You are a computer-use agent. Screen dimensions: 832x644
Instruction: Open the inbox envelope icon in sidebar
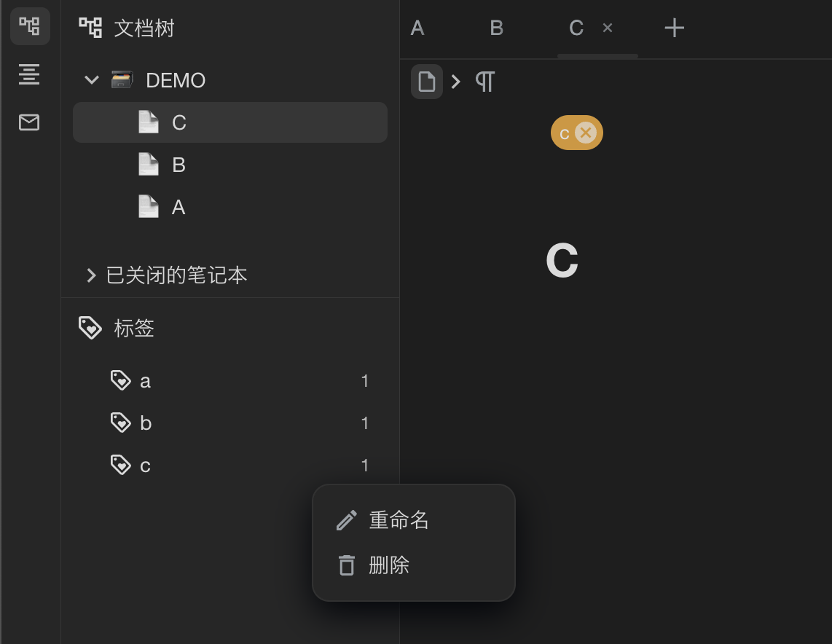[29, 122]
